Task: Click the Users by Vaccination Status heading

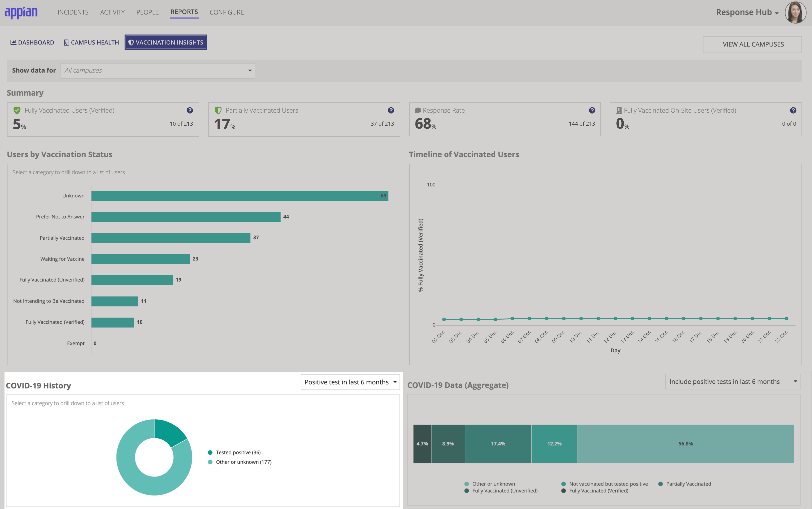Action: pyautogui.click(x=60, y=154)
